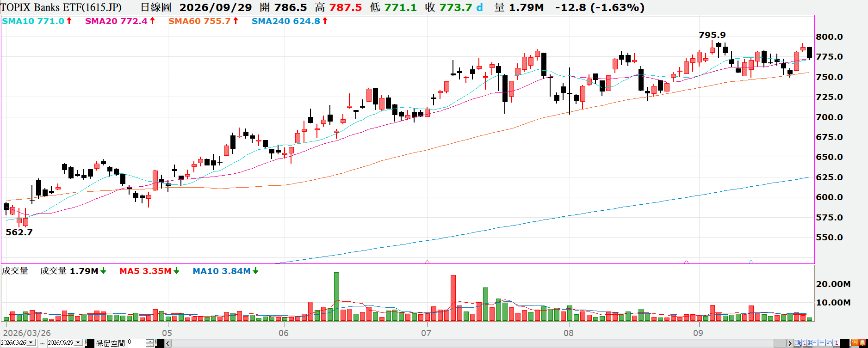Decrease the 保留空間 value with down arrow
868x348 pixels.
150,345
